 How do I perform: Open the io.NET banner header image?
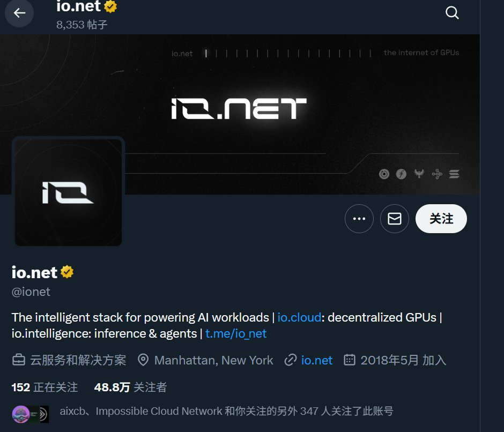point(240,114)
